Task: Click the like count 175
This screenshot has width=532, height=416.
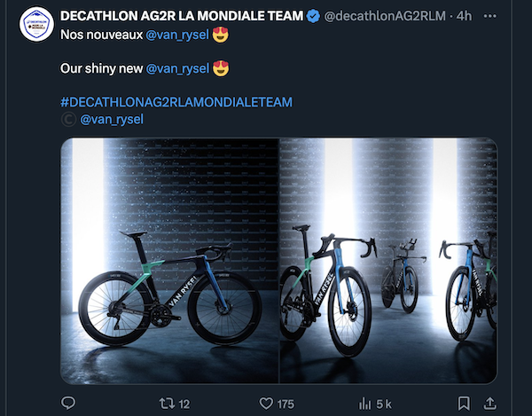Action: coord(285,404)
